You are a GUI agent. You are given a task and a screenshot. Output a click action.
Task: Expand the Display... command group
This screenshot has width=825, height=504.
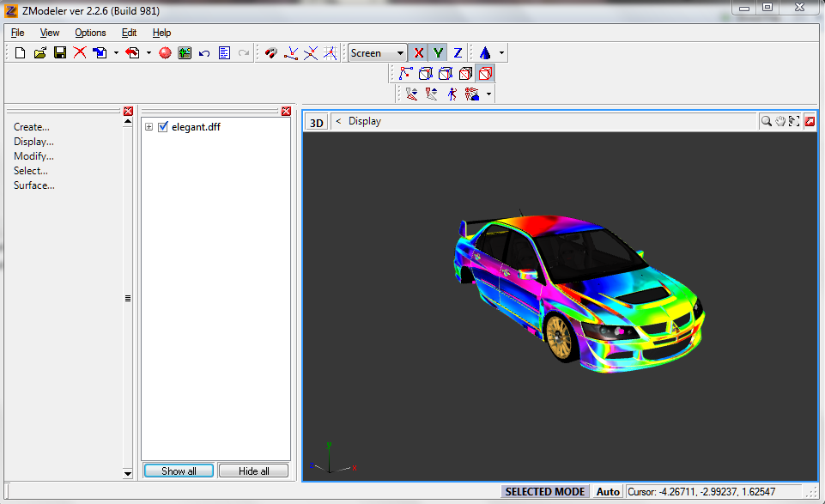(x=33, y=142)
